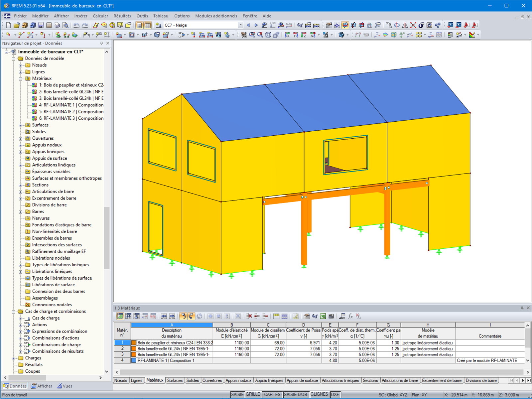Expand the Combinaisons de charge node

21,345
